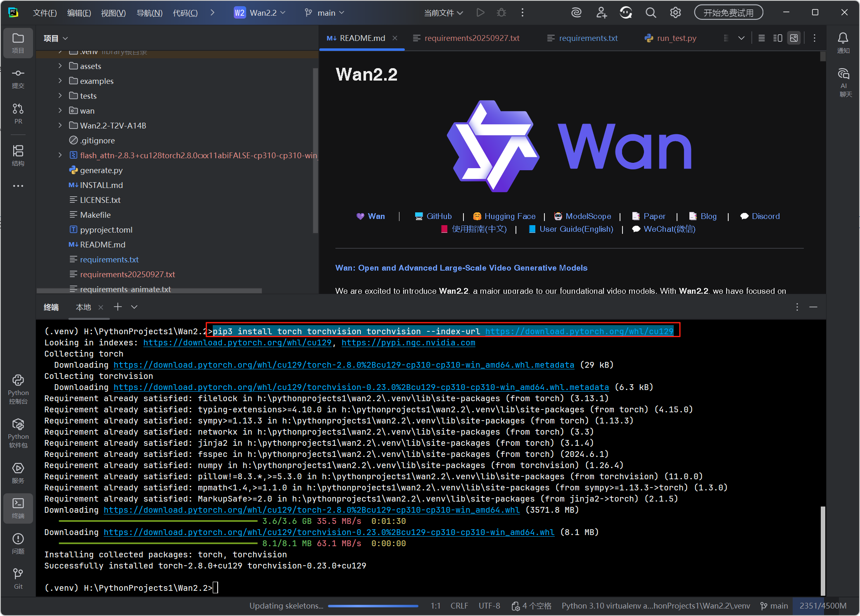
Task: Open IDE settings gear
Action: (x=675, y=12)
